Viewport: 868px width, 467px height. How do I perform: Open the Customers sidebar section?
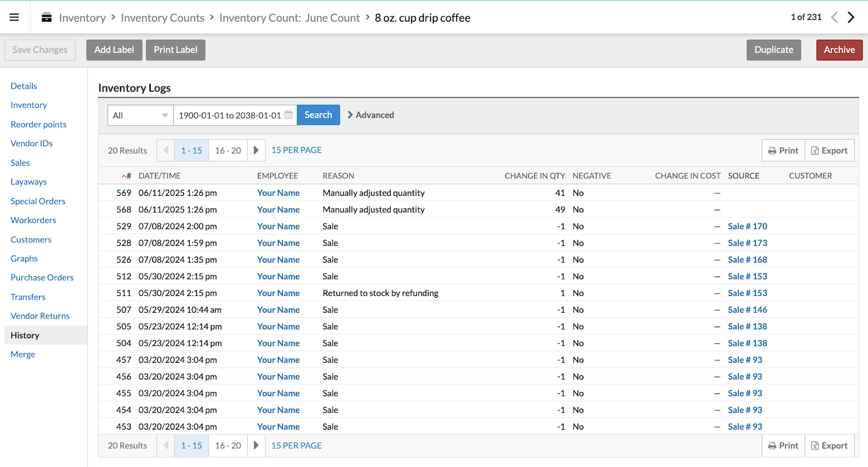(31, 239)
